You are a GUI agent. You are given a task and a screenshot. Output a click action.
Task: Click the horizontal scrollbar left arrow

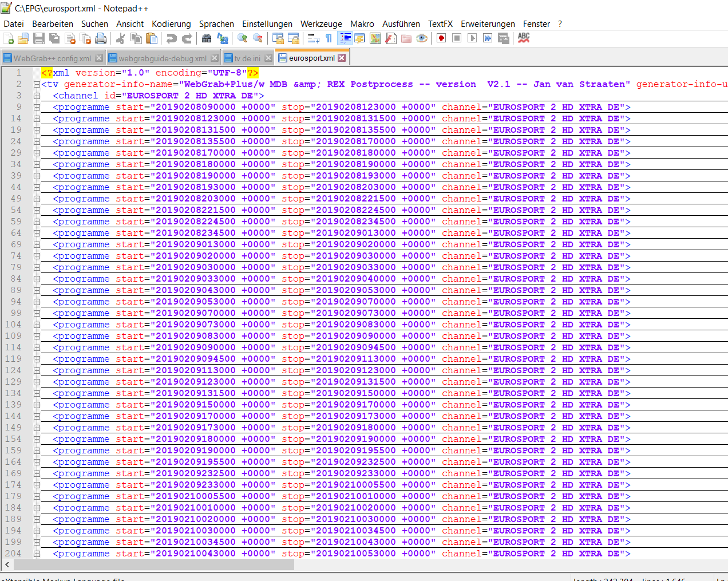click(7, 564)
